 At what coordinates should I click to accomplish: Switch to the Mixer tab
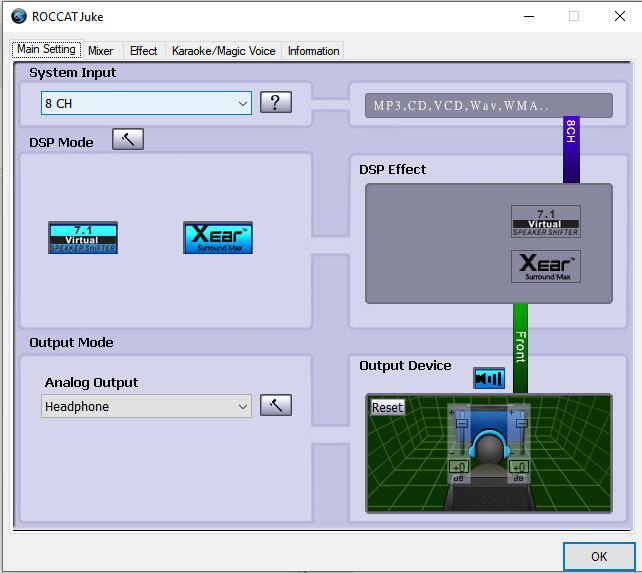coord(100,51)
